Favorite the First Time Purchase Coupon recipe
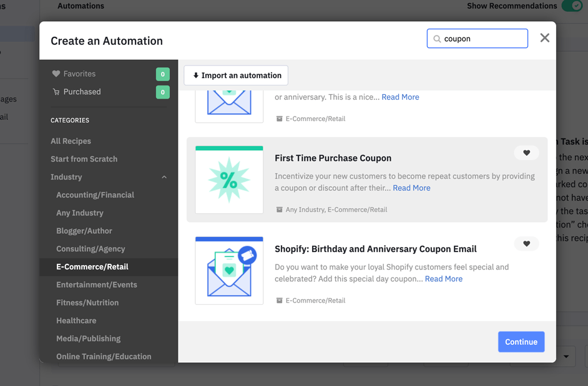This screenshot has width=588, height=386. tap(526, 153)
